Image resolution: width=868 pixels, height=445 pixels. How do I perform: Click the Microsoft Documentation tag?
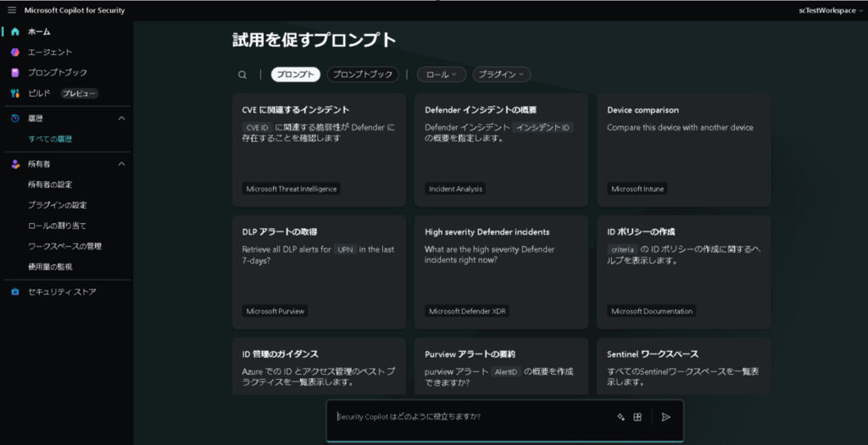652,311
